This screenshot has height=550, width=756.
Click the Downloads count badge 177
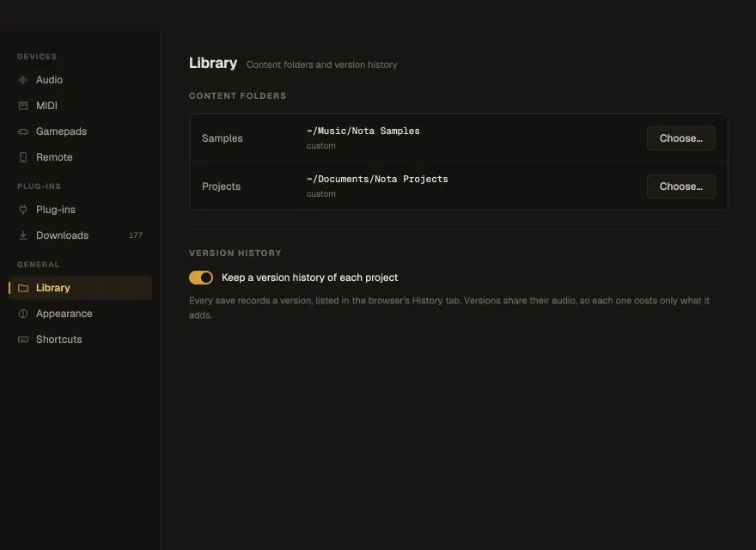point(136,235)
